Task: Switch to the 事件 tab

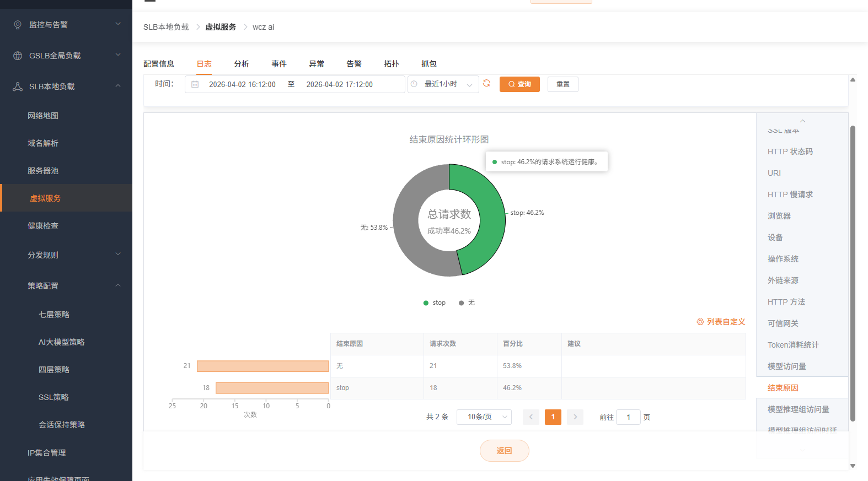Action: point(279,64)
